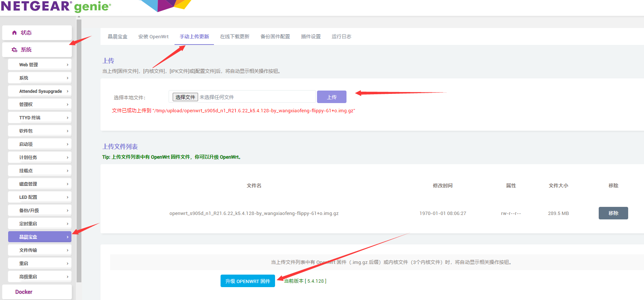Screen dimensions: 644x300
Task: Click 移除 button for the uploaded firmware
Action: (613, 213)
